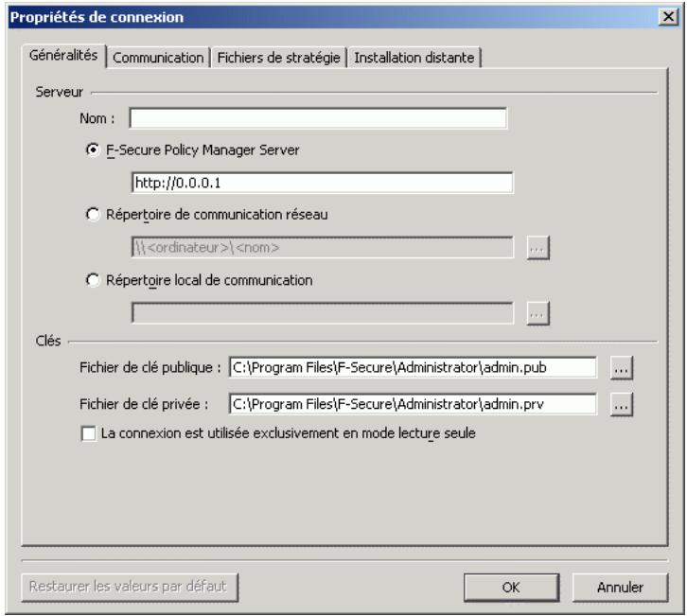687x616 pixels.
Task: Open the Communication tab
Action: (x=158, y=58)
